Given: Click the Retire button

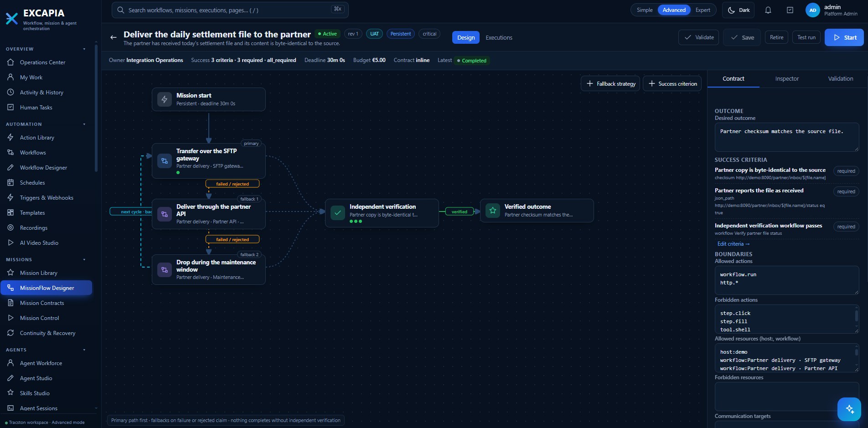Looking at the screenshot, I should click(x=776, y=37).
